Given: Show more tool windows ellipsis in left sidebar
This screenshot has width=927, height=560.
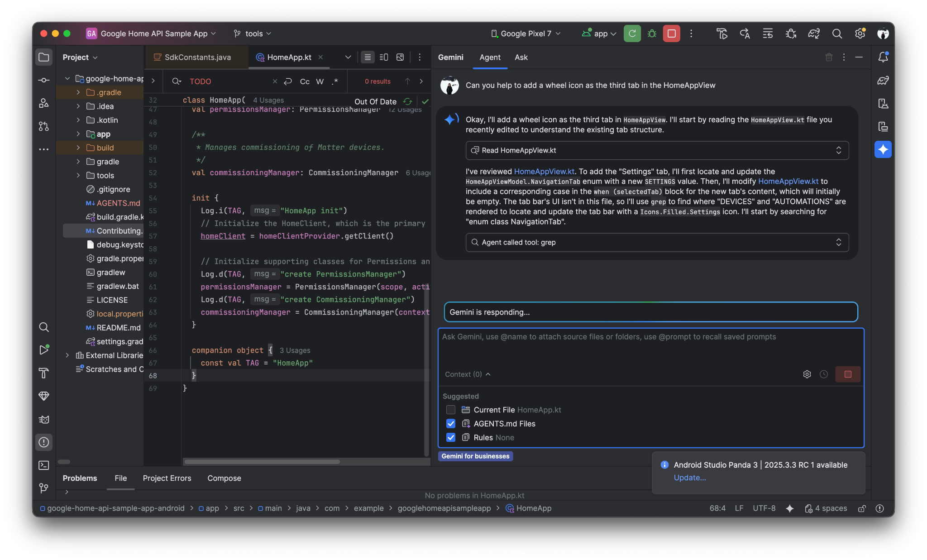Looking at the screenshot, I should [44, 149].
